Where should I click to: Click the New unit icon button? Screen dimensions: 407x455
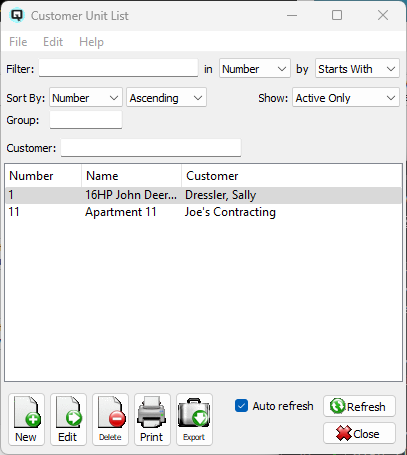click(x=26, y=419)
